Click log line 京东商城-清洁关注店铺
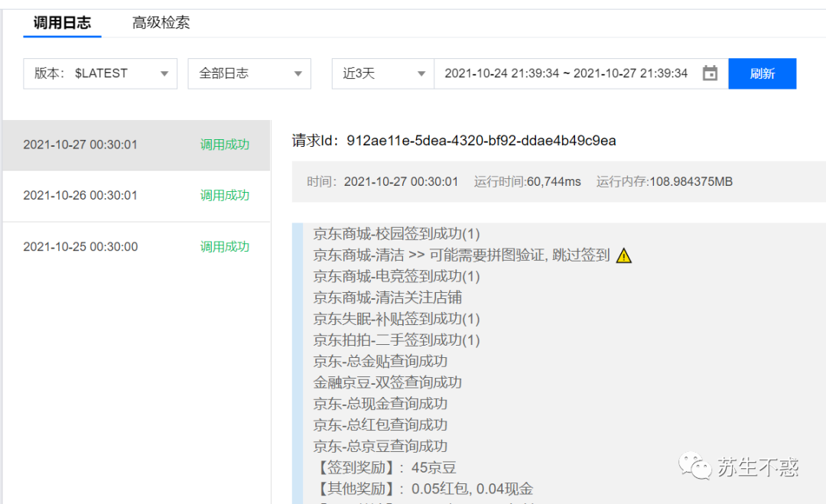This screenshot has height=504, width=826. [387, 298]
